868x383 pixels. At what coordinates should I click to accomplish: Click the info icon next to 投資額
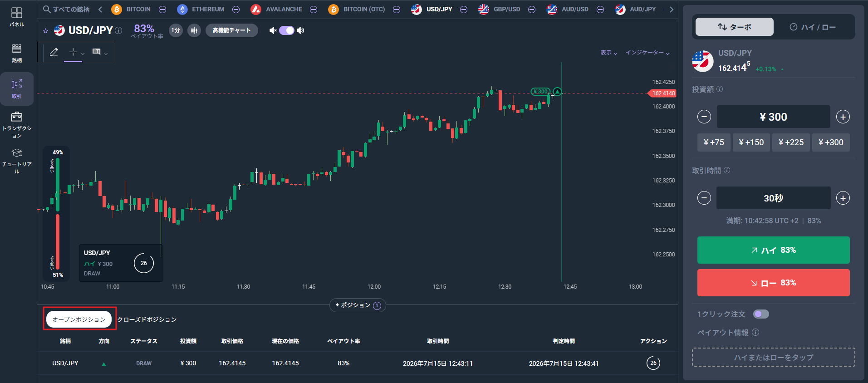pos(720,89)
